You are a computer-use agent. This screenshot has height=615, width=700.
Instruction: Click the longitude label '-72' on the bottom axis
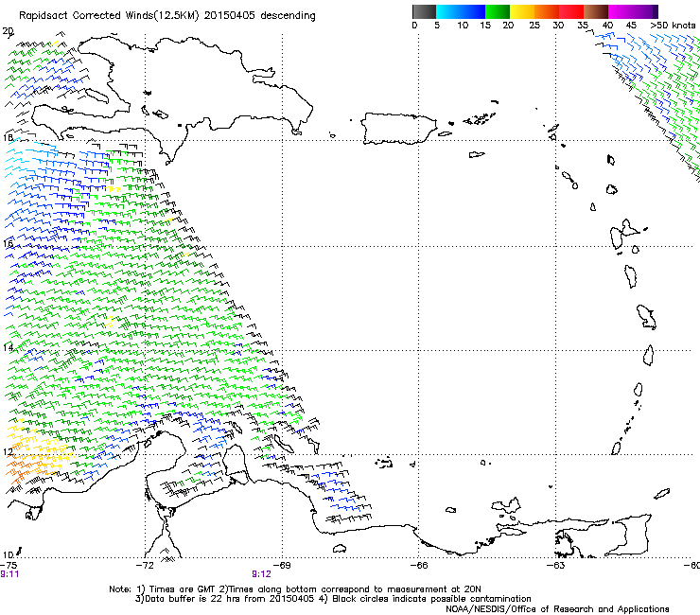click(x=145, y=566)
